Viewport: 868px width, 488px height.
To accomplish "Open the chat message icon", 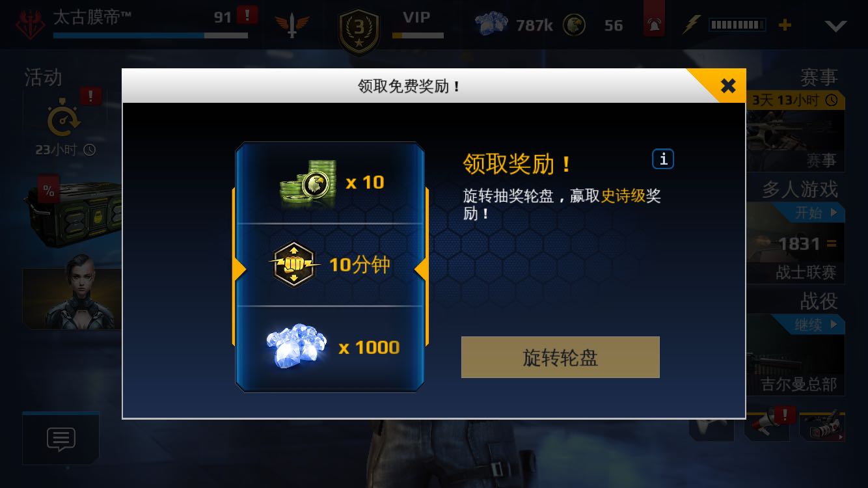I will 61,439.
